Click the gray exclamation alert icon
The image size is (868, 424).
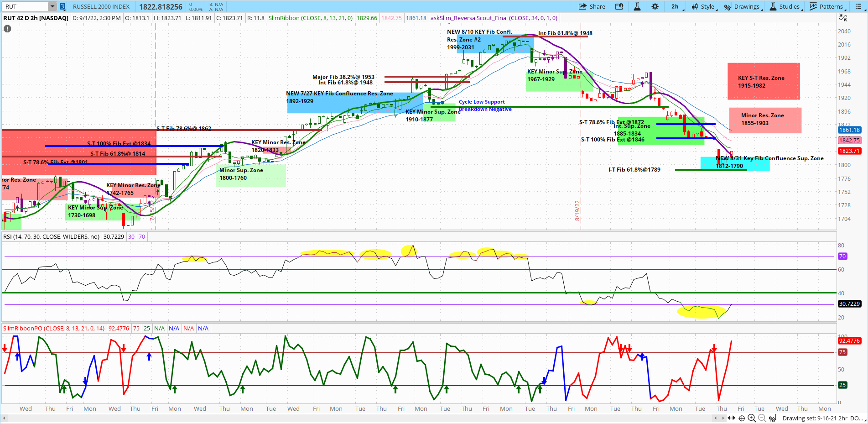point(7,29)
